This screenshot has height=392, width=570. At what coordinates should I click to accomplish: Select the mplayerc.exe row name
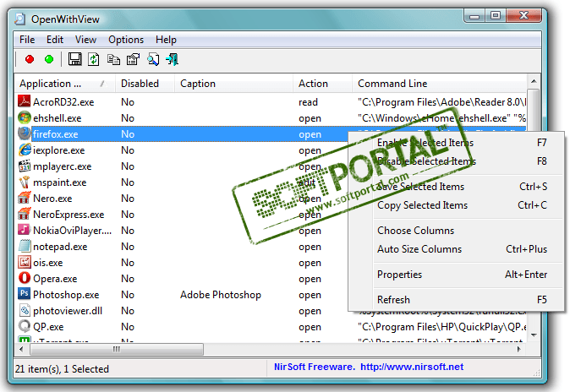[63, 166]
